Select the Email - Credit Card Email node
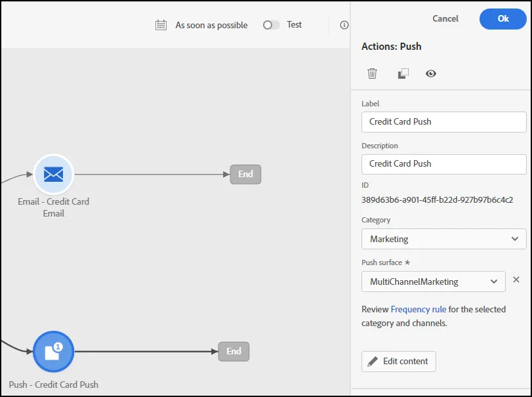532x397 pixels. coord(54,175)
